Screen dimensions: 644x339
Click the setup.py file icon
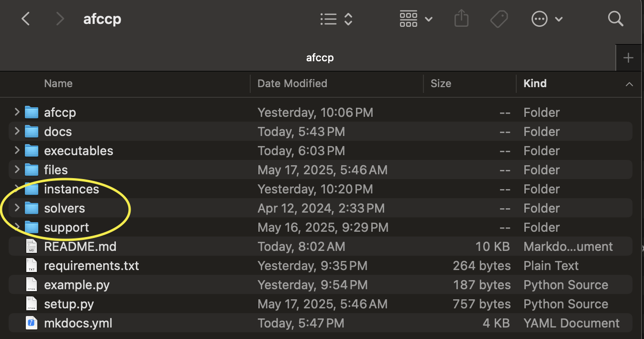coord(32,304)
